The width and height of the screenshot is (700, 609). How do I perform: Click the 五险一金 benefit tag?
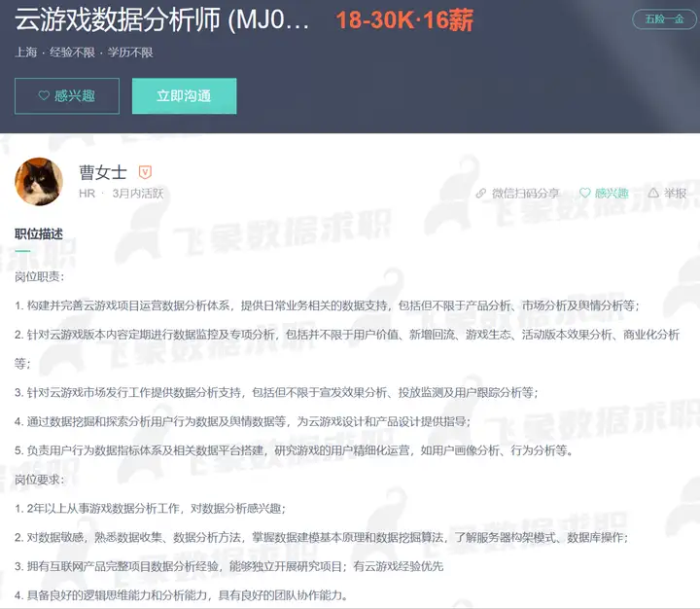pos(664,18)
